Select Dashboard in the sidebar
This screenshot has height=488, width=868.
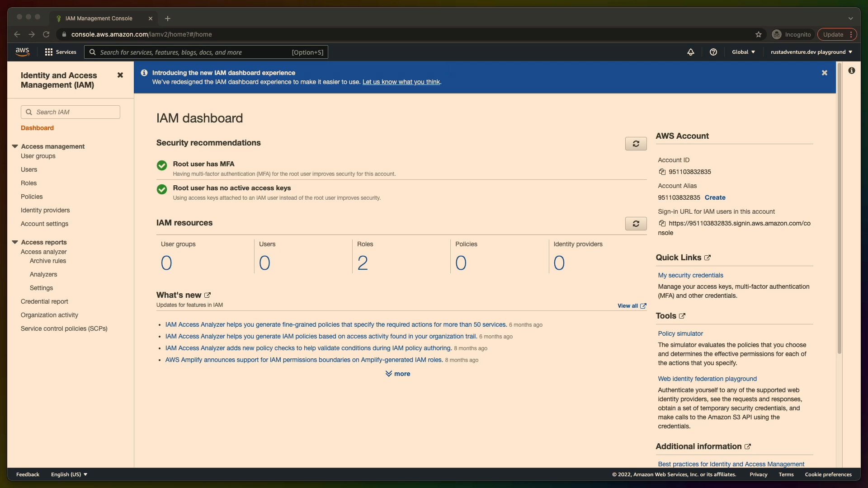pyautogui.click(x=37, y=128)
